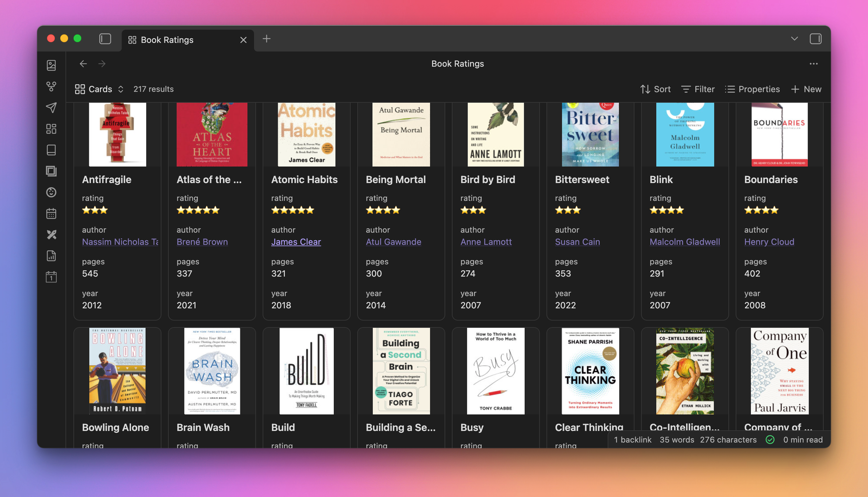Open author link Brené Brown
The image size is (868, 497).
[202, 242]
